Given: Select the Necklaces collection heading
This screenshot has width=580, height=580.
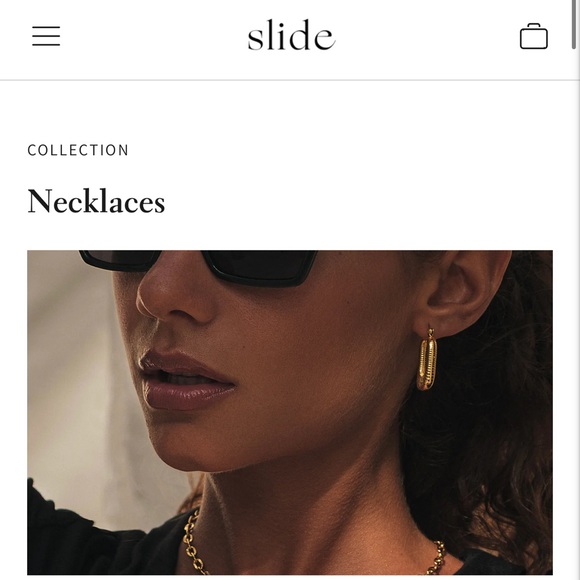Looking at the screenshot, I should 96,201.
